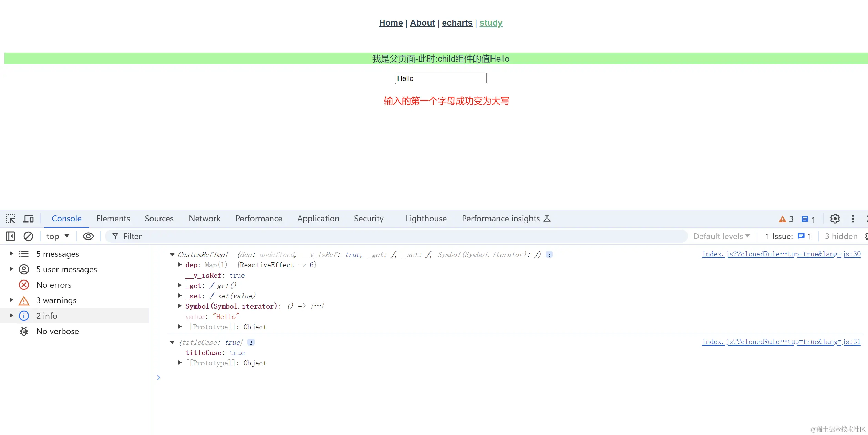
Task: Toggle the console sidebar panel icon
Action: (x=10, y=236)
